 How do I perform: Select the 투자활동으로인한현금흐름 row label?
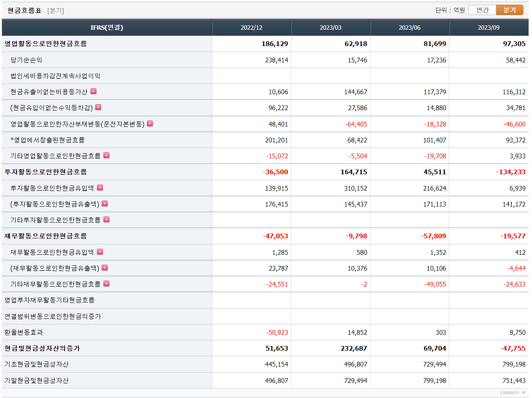point(46,172)
